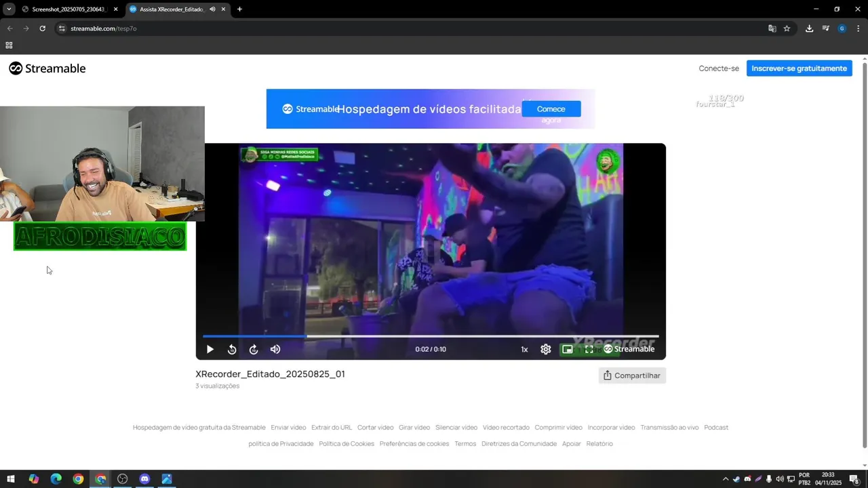The image size is (868, 488).
Task: Open the Windows Start menu
Action: [x=11, y=479]
